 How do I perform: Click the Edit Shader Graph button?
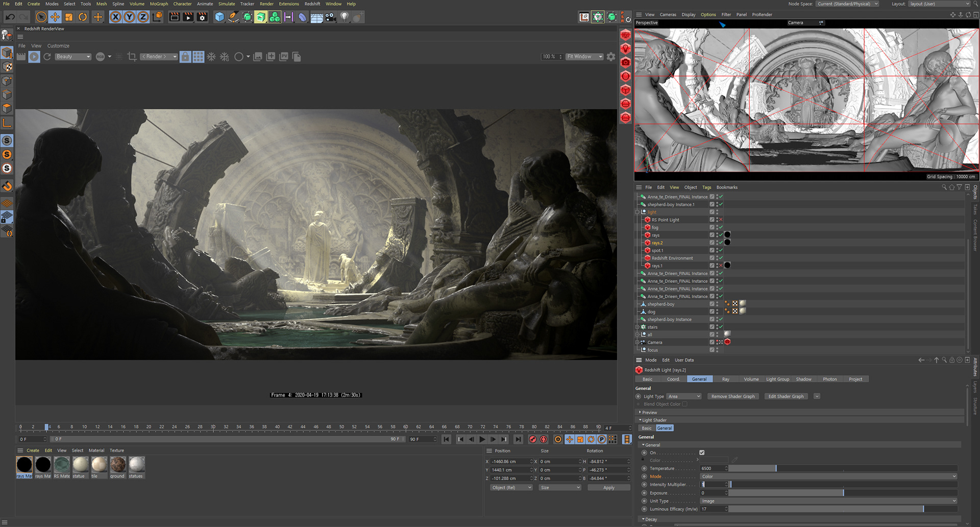click(786, 396)
